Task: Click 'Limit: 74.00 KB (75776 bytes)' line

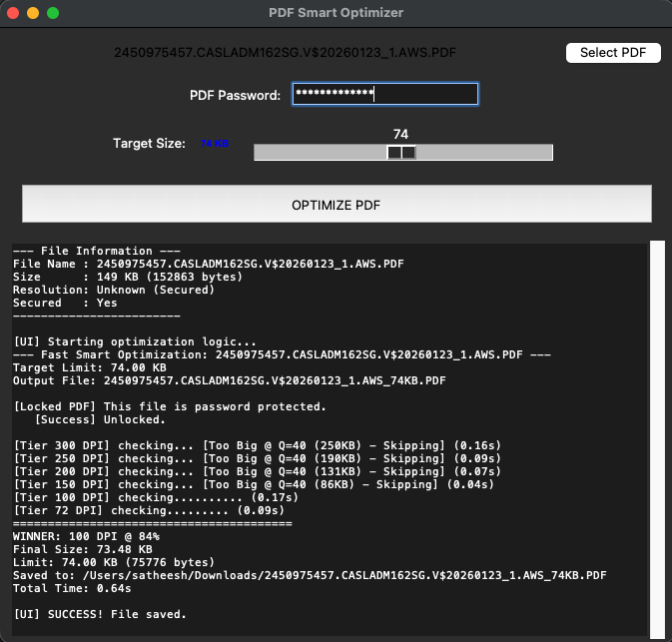Action: click(114, 562)
